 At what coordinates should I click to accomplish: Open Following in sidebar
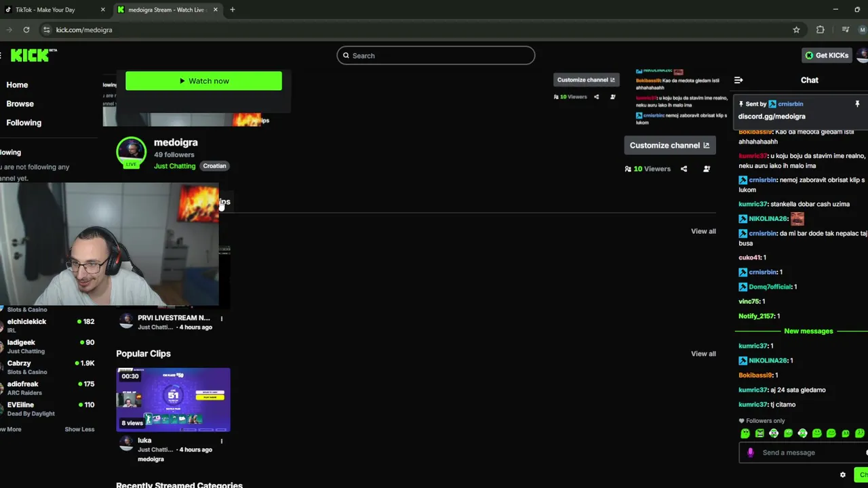pyautogui.click(x=24, y=123)
